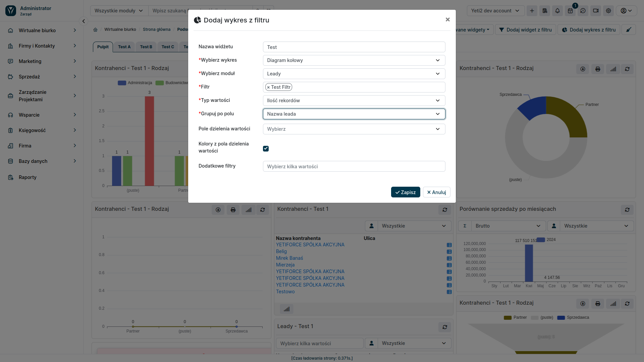Open record details icon for Belig row
The height and width of the screenshot is (362, 644).
coord(449,252)
